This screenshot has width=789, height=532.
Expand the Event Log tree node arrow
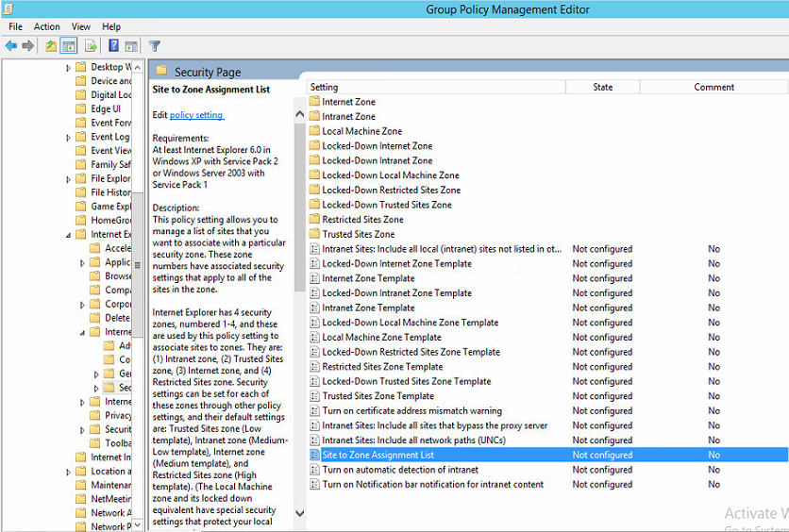click(69, 138)
